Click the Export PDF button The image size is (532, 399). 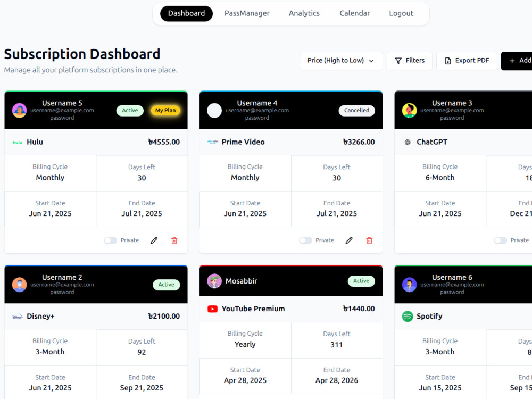(467, 61)
